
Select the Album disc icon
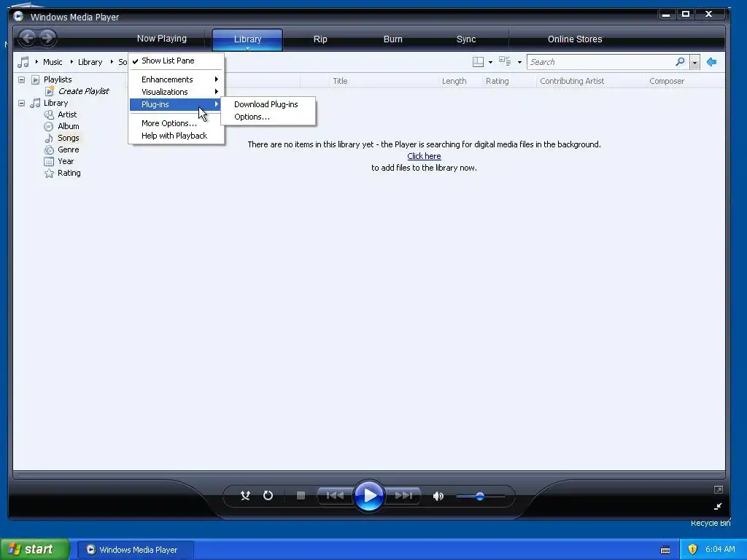coord(49,126)
